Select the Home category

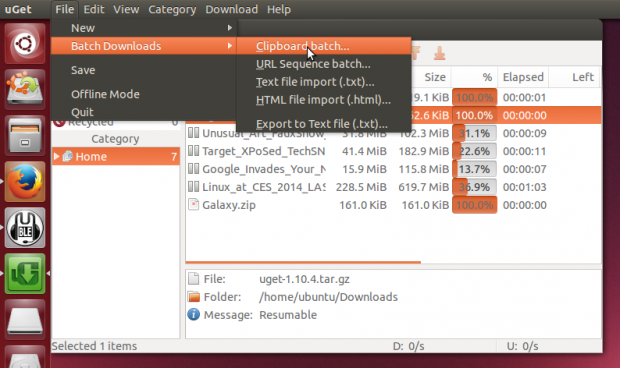click(116, 157)
